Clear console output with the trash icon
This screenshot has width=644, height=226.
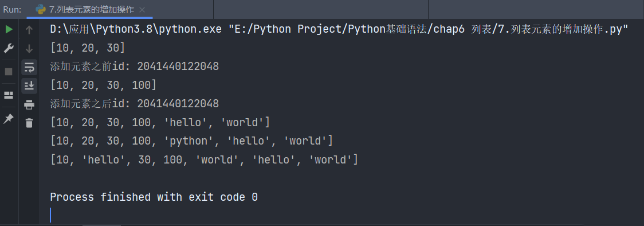[29, 123]
